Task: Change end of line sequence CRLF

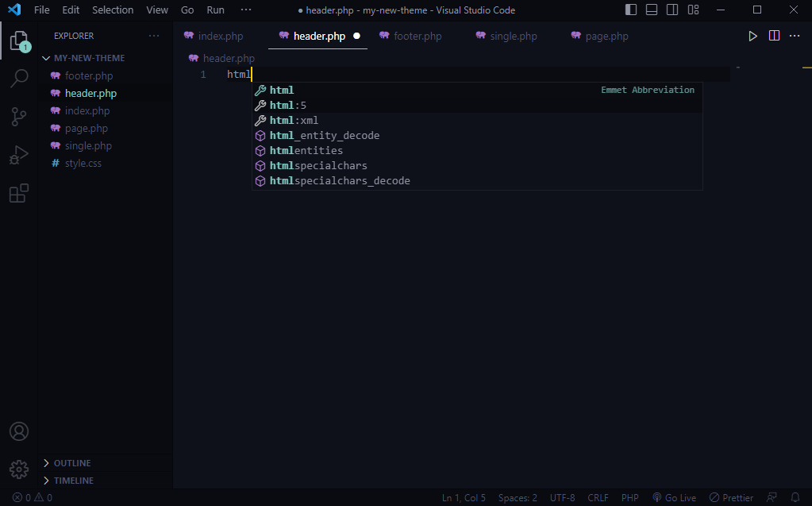Action: 598,498
